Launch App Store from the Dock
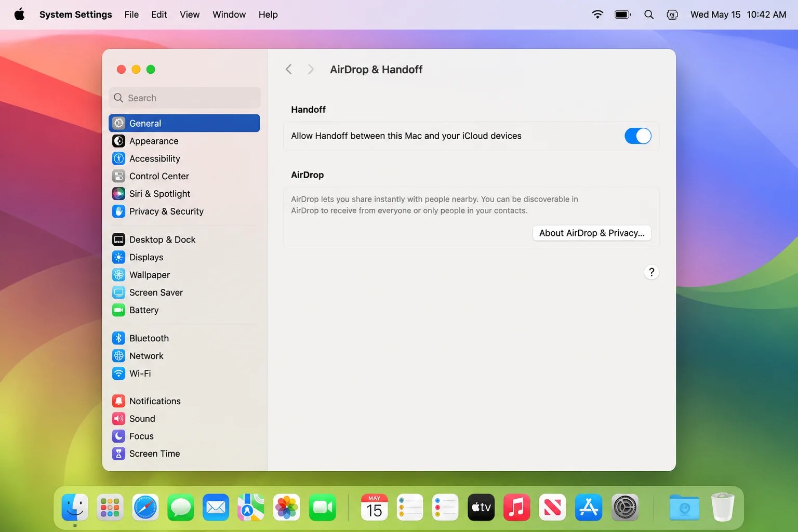Viewport: 798px width, 532px height. coord(589,507)
